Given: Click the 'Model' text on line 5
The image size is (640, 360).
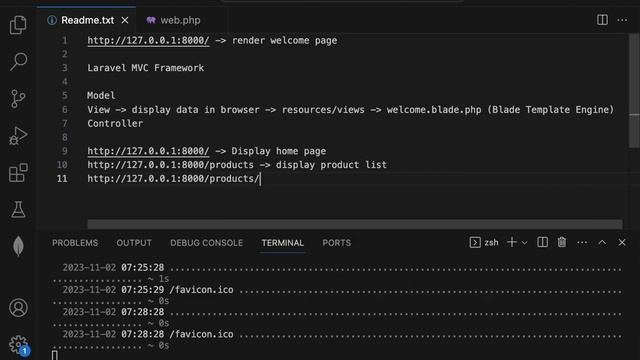Looking at the screenshot, I should (x=101, y=96).
